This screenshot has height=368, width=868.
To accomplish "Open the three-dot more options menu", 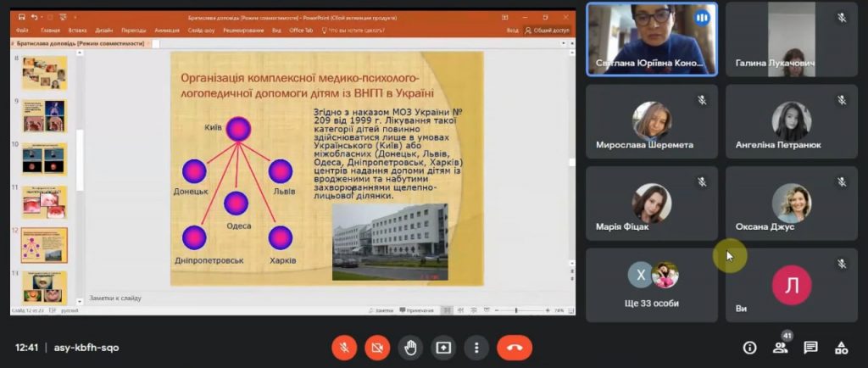I will click(476, 348).
